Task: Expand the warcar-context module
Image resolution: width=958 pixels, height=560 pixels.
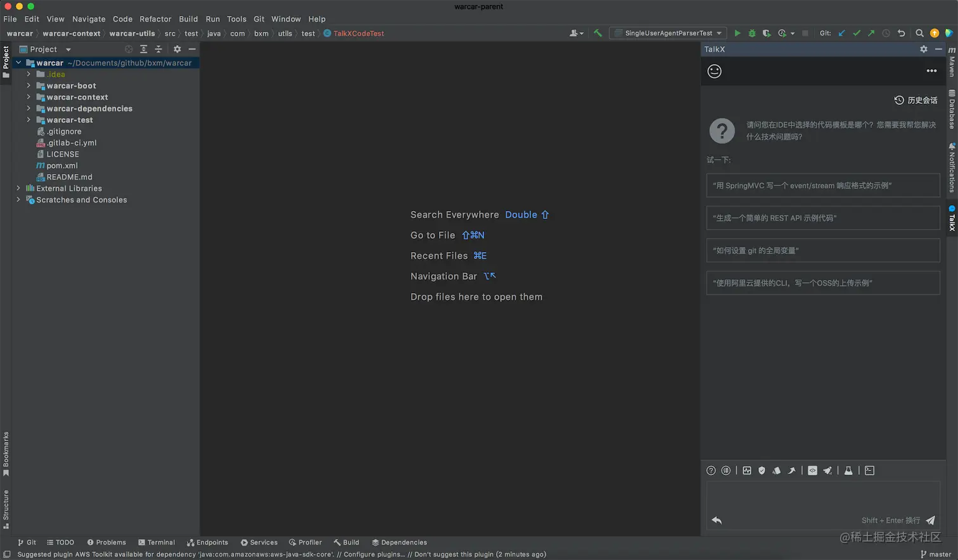Action: coord(29,97)
